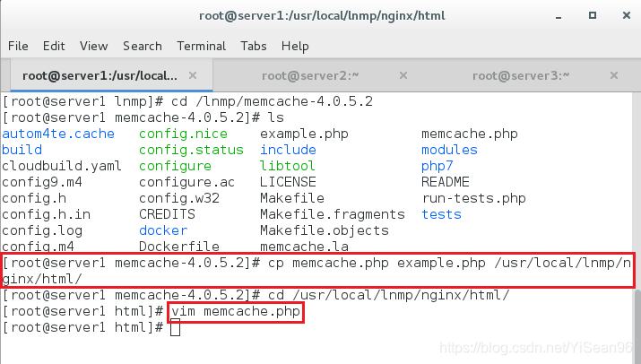641x364 pixels.
Task: Click the cd /usr/local/lnmp/nginx/html/ command
Action: coord(389,295)
